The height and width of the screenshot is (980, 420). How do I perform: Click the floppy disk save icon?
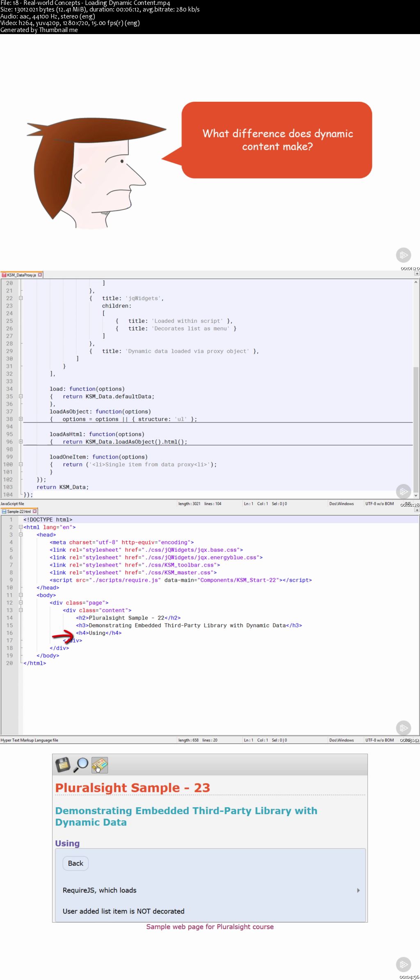63,764
